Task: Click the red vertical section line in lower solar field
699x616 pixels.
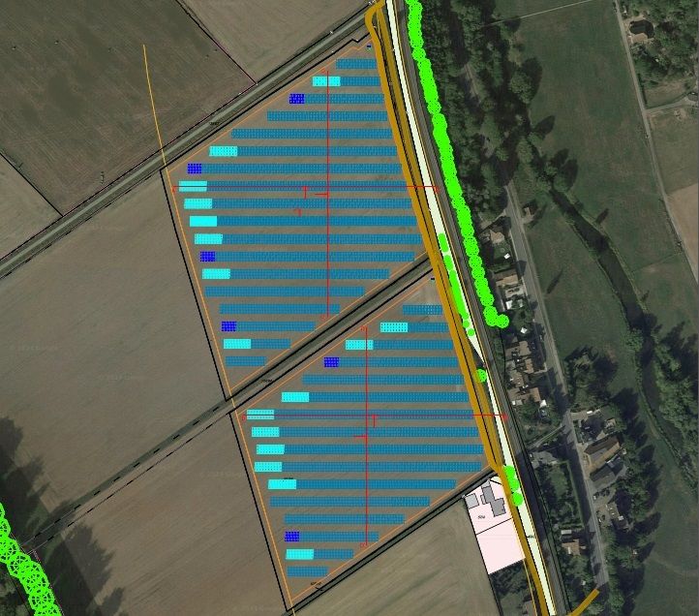Action: (x=367, y=436)
